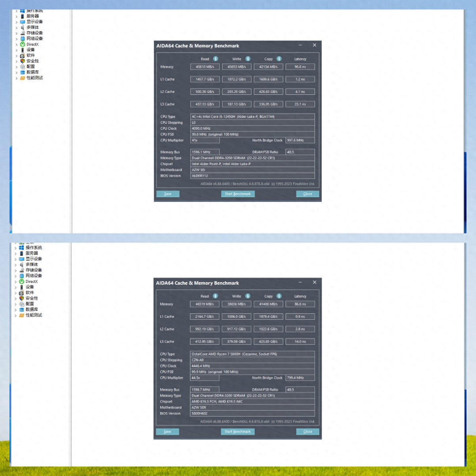Click the 服务器 server icon in the lower tree
The width and height of the screenshot is (476, 476).
click(22, 253)
